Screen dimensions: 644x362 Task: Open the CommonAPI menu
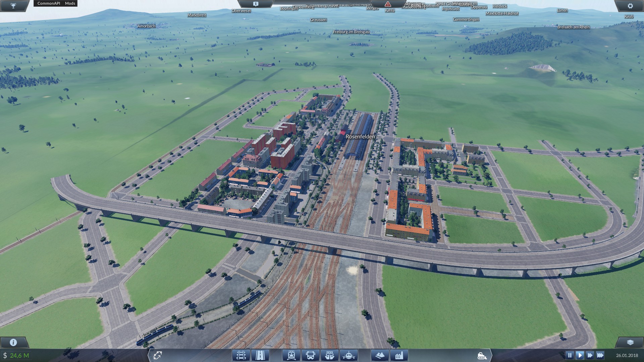tap(49, 3)
